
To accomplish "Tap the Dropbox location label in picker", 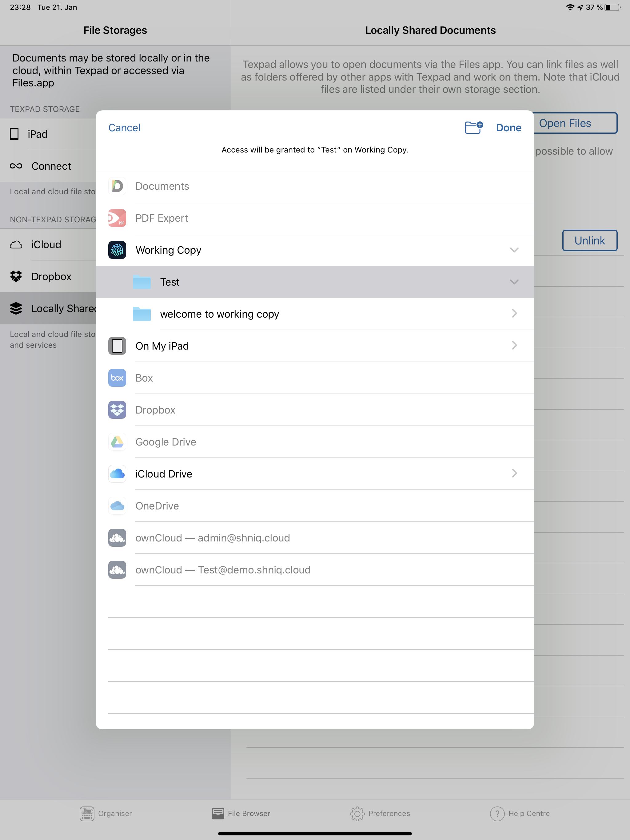I will [x=155, y=410].
